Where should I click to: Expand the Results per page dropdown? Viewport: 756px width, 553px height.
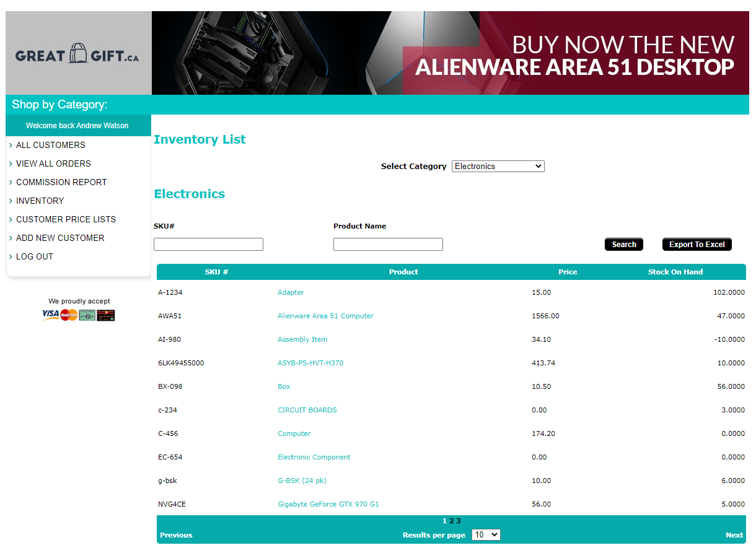(485, 534)
